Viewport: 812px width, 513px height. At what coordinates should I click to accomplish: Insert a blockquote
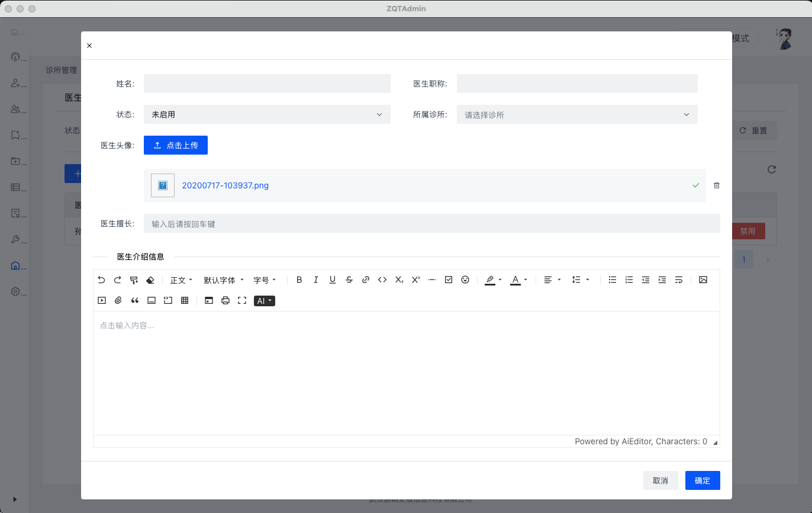(x=135, y=300)
